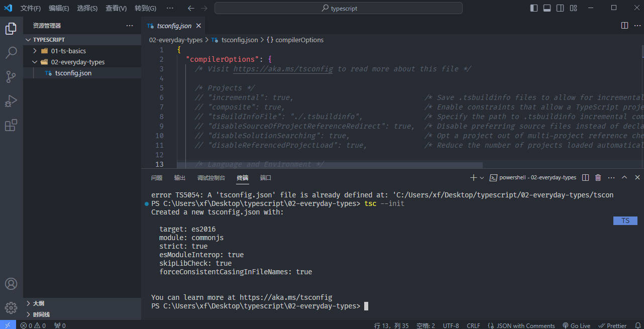Click the typescript command center search box

coord(339,8)
